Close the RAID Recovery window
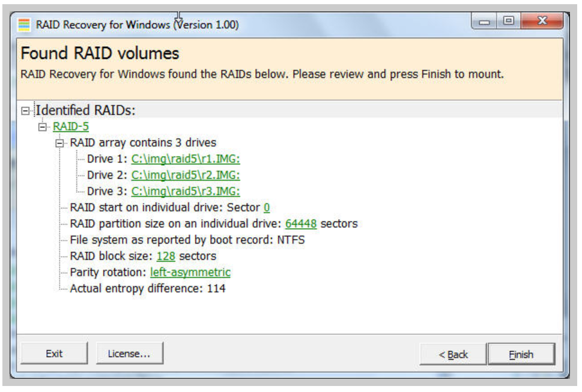 pos(542,21)
